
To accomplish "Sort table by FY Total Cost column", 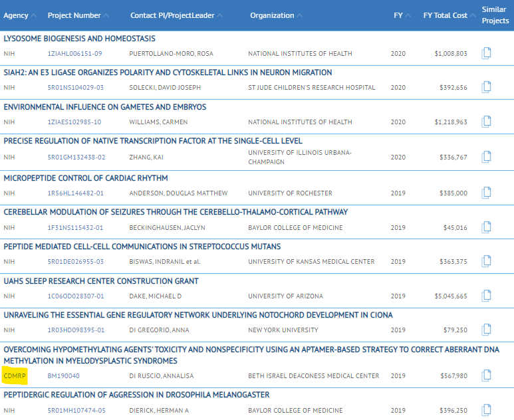I will click(x=449, y=15).
